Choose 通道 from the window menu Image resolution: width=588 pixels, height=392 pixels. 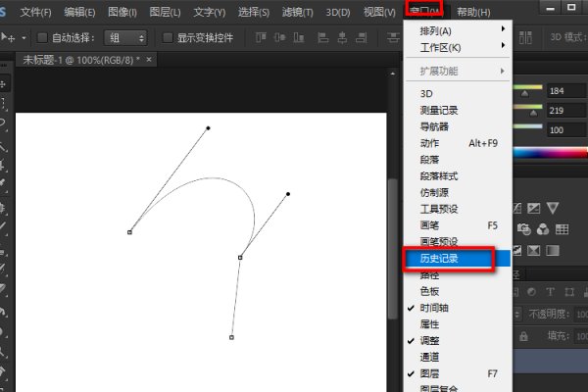[x=459, y=357]
